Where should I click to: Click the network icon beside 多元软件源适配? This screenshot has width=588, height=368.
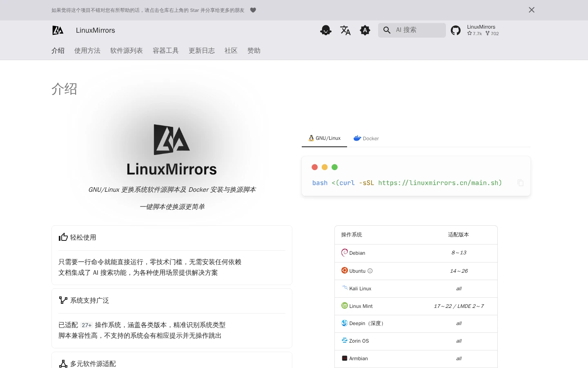click(63, 364)
